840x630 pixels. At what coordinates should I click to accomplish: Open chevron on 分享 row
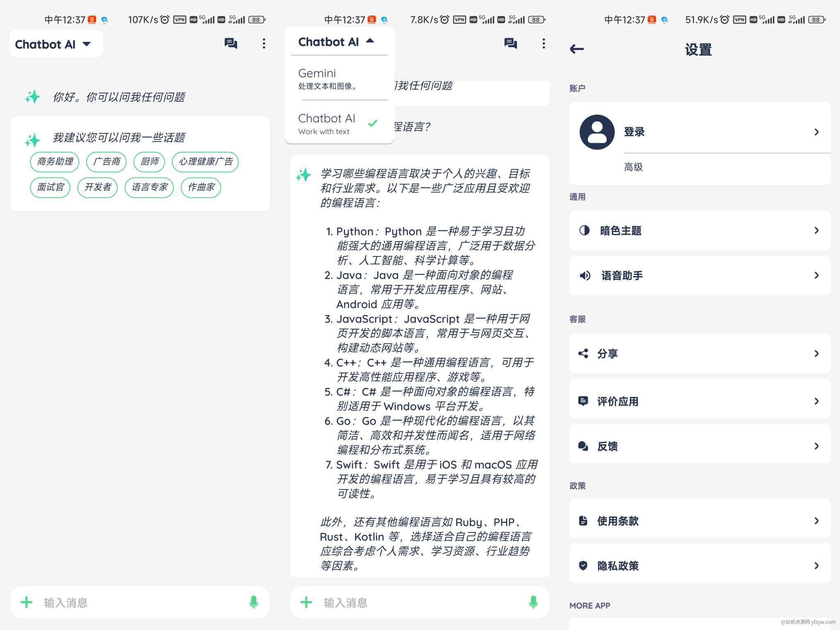816,354
